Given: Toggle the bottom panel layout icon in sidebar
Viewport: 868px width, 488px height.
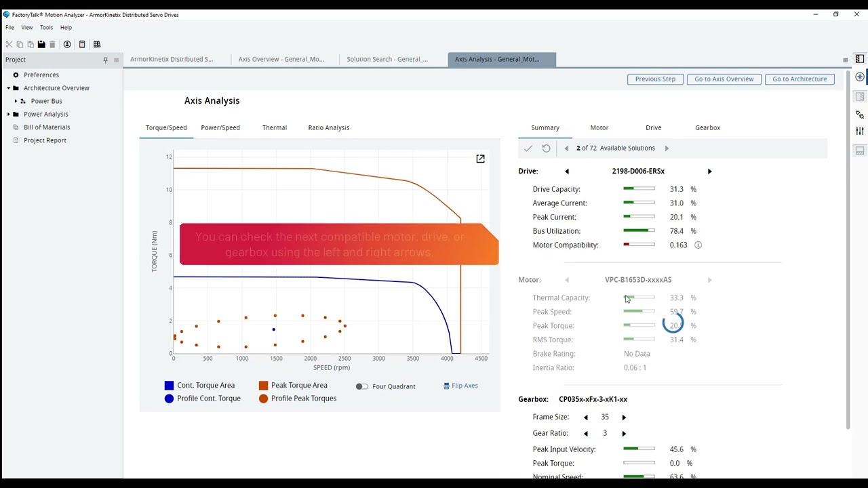Looking at the screenshot, I should pos(860,150).
